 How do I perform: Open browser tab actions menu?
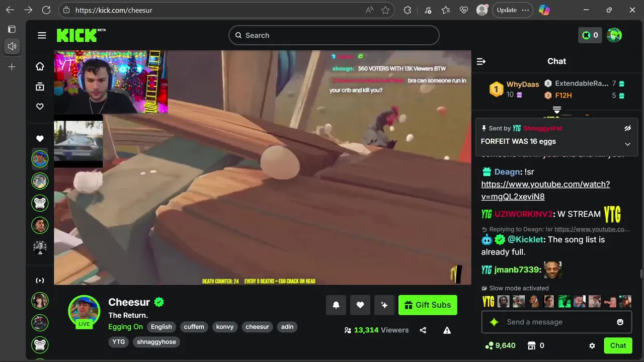point(12,29)
